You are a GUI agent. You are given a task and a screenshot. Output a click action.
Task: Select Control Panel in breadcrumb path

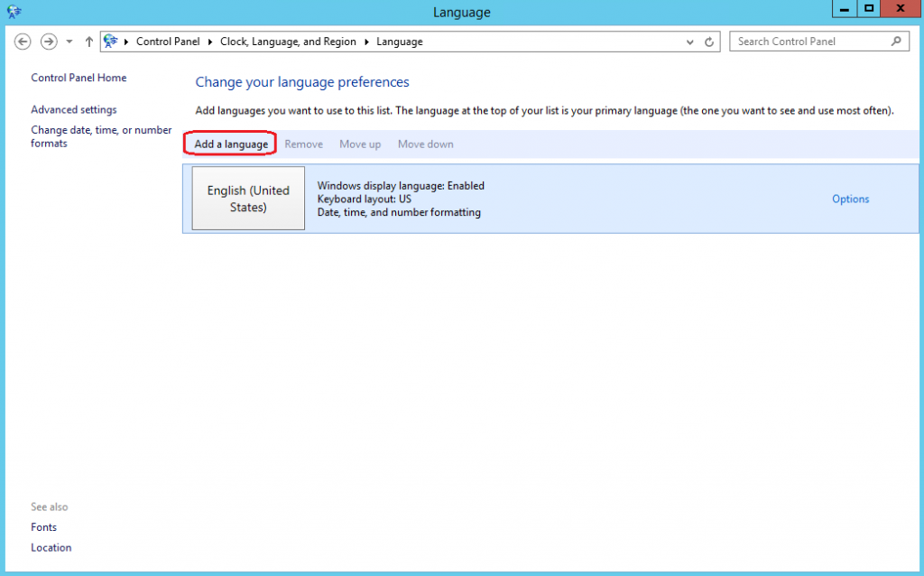click(168, 42)
